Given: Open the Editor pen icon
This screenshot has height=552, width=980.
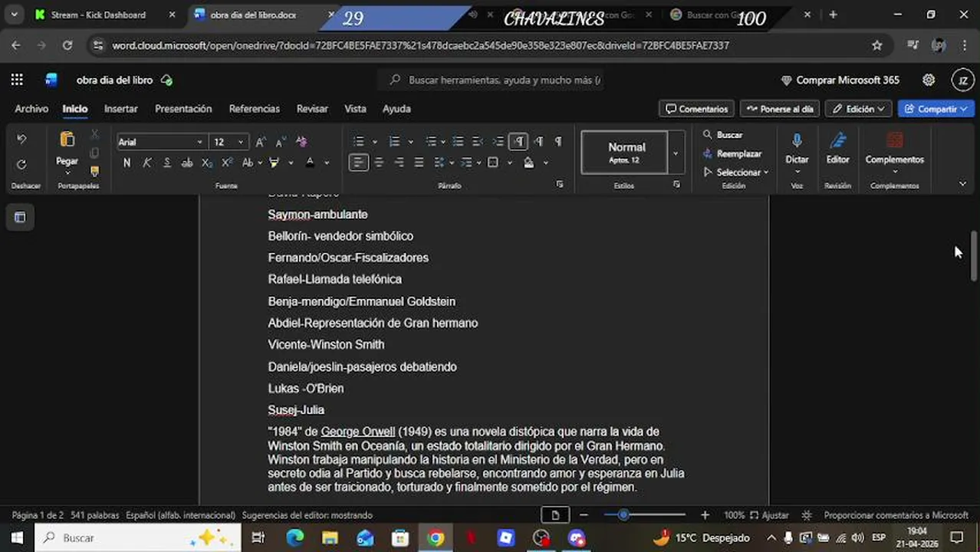Looking at the screenshot, I should [837, 141].
